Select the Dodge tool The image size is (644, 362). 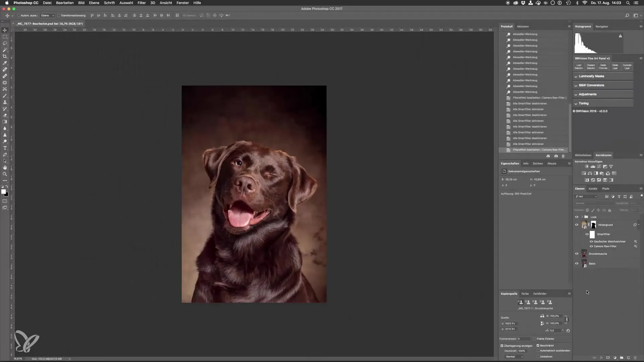5,141
